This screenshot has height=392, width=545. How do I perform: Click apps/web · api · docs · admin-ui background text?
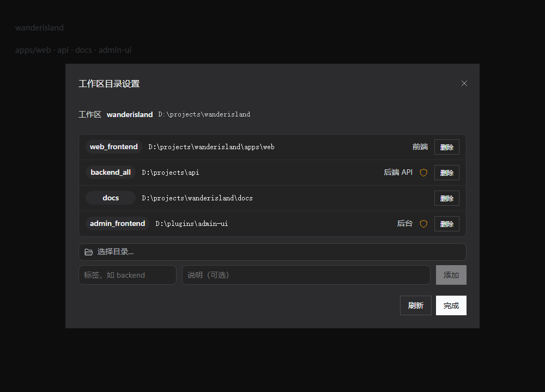coord(74,50)
